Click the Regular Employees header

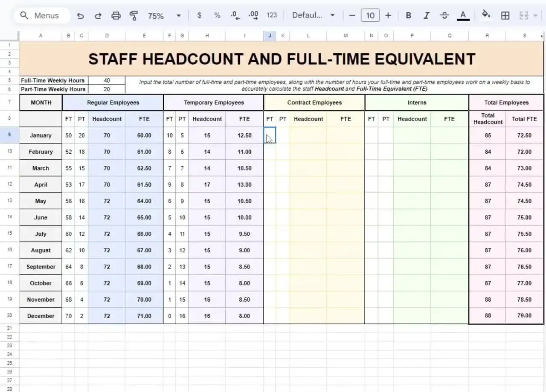coord(113,103)
